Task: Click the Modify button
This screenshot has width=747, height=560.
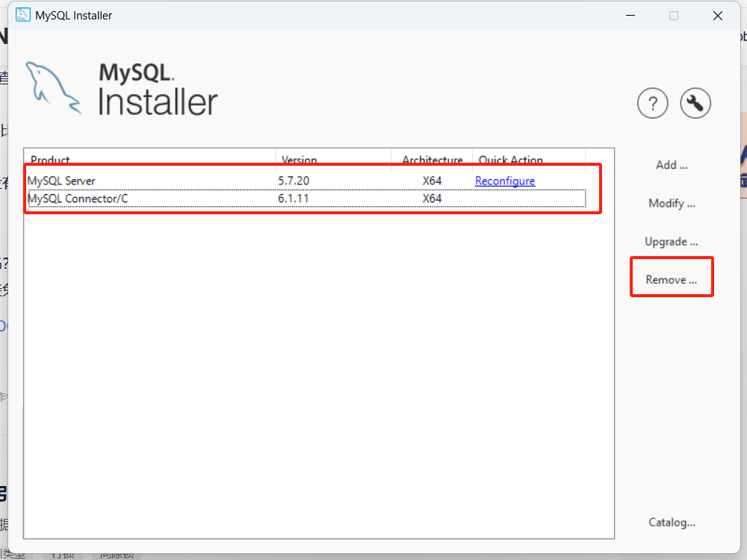Action: pos(670,203)
